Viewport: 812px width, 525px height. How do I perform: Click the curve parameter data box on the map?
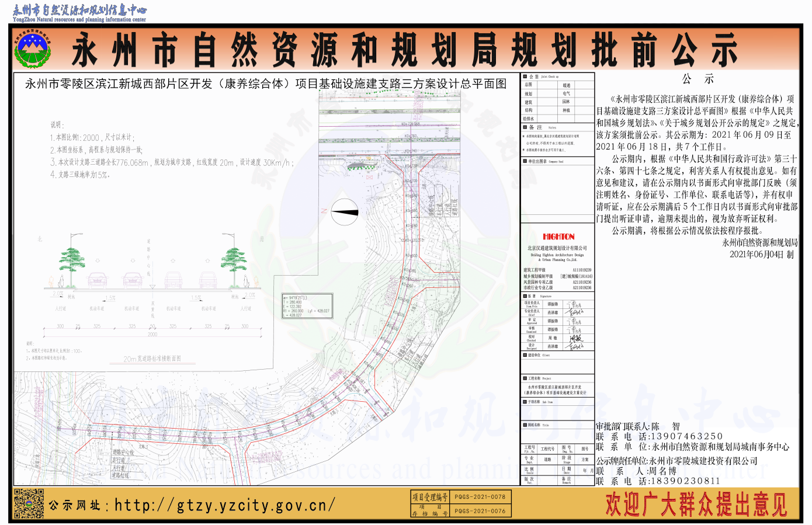pos(307,306)
